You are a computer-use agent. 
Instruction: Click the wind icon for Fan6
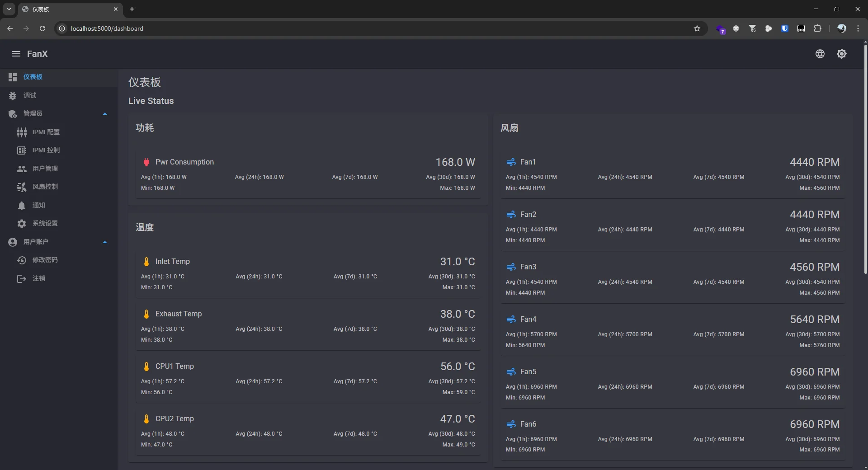click(x=511, y=424)
